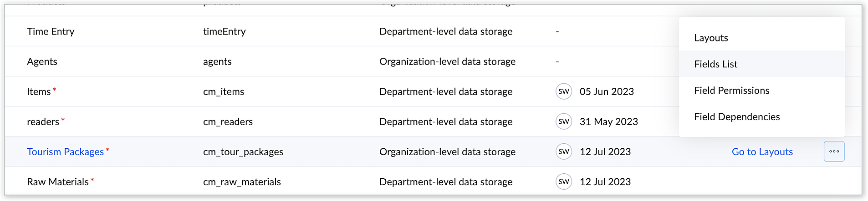This screenshot has width=868, height=201.
Task: Click the Go to Layouts link
Action: coord(762,152)
